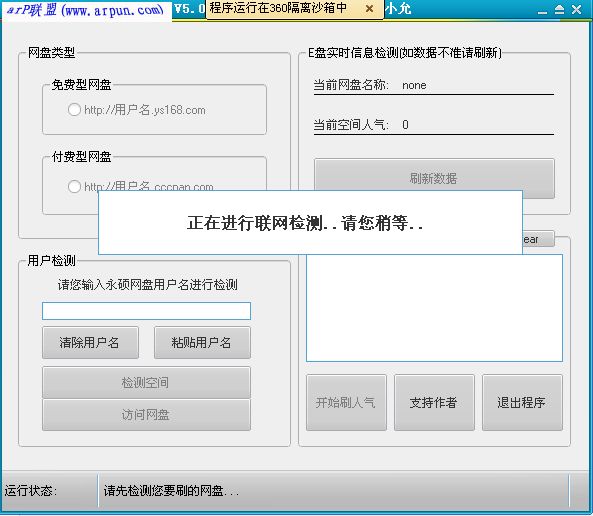593x516 pixels.
Task: Click the 用户检测 group heading
Action: pos(51,260)
